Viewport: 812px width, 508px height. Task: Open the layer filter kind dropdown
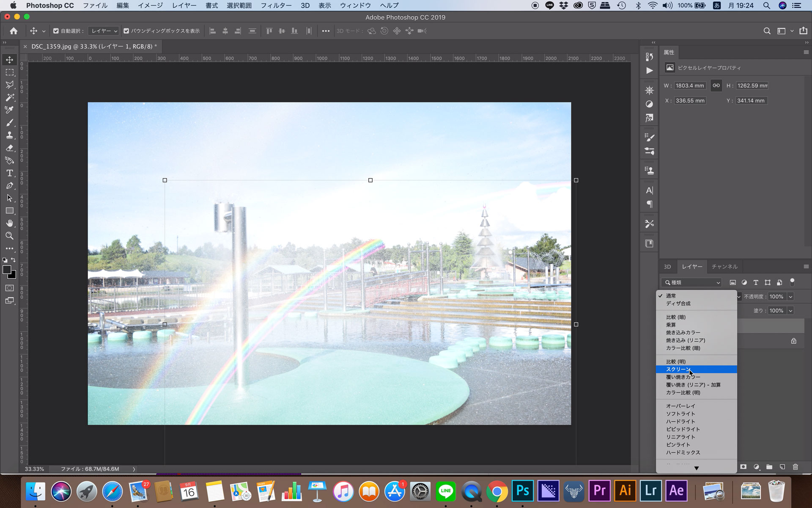(691, 282)
